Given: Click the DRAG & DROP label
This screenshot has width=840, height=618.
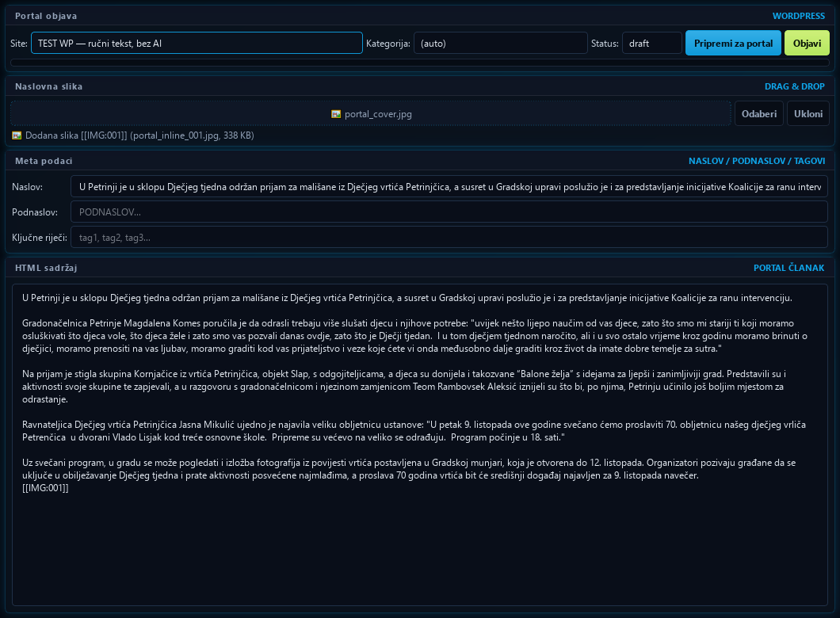Looking at the screenshot, I should click(x=795, y=86).
